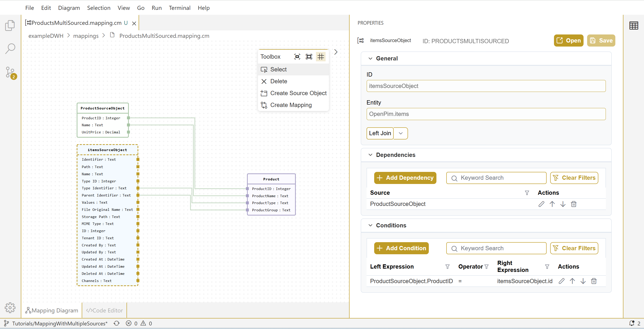644x329 pixels.
Task: Open the table view icon on right sidebar
Action: pyautogui.click(x=633, y=26)
